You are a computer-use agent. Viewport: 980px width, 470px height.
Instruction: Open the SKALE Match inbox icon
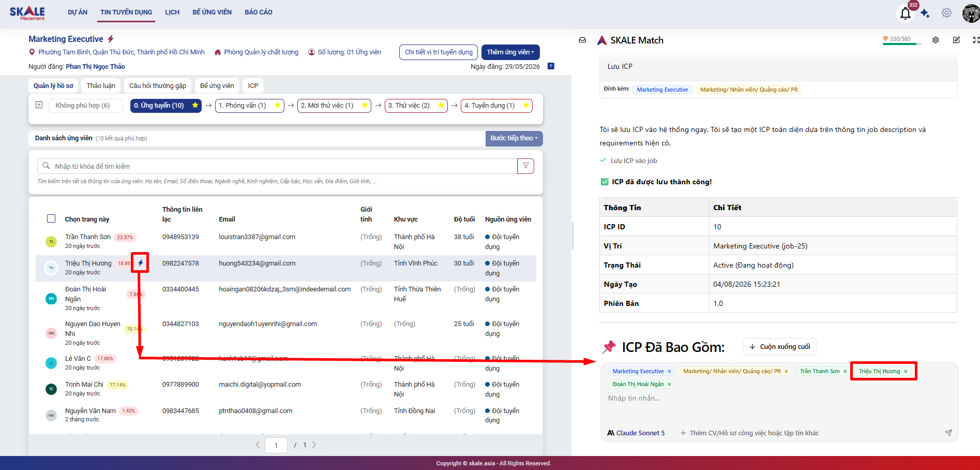(582, 40)
